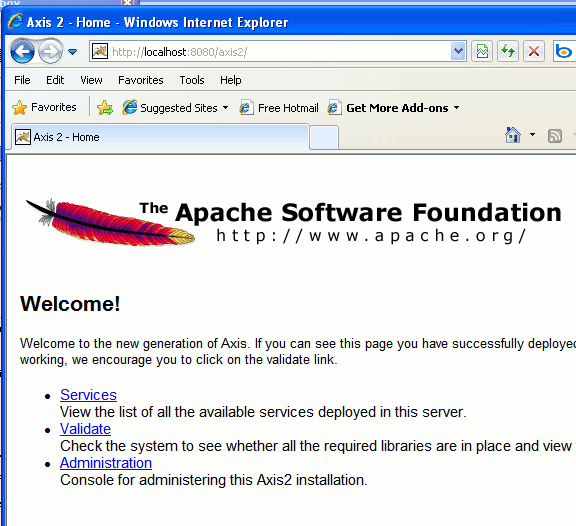Image resolution: width=576 pixels, height=526 pixels.
Task: Open the Edit menu
Action: coord(55,80)
